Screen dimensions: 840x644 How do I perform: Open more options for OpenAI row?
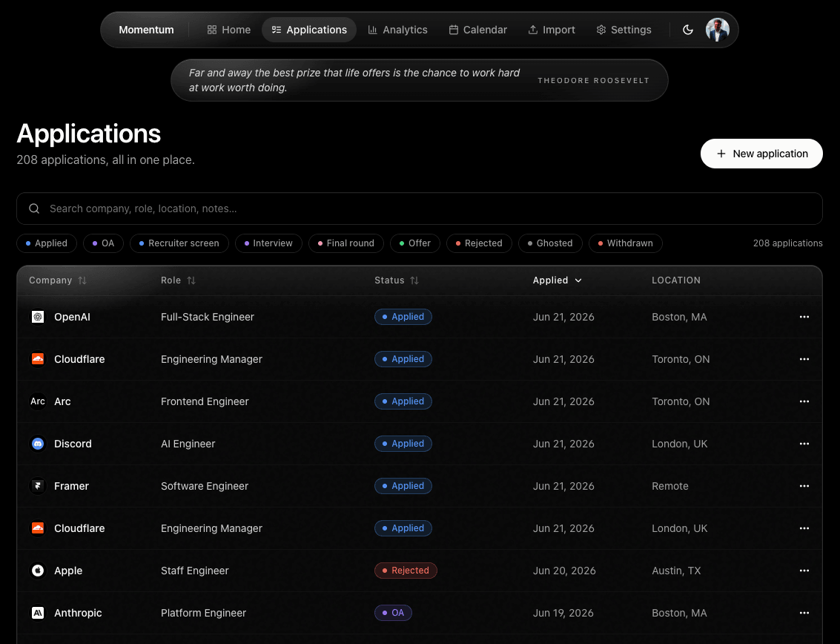[x=804, y=317]
